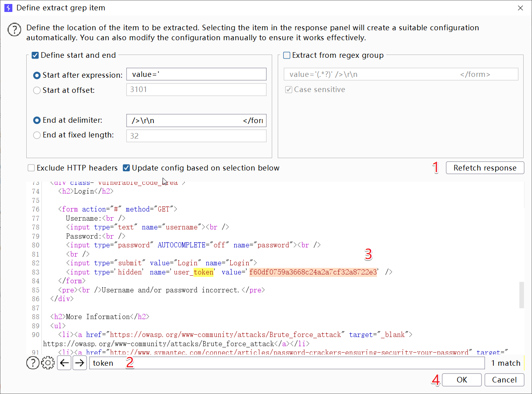The image size is (532, 394).
Task: Click the Burp lightning icon in title bar
Action: (x=8, y=8)
